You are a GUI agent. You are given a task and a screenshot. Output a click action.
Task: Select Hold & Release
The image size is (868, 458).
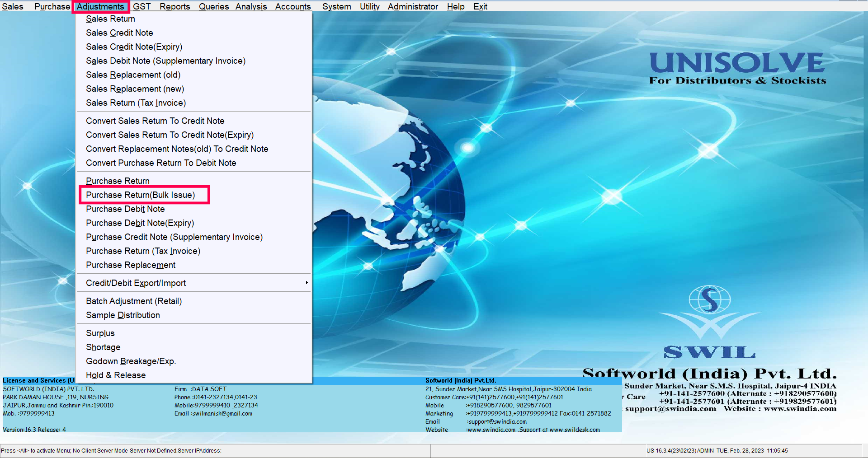pyautogui.click(x=194, y=375)
